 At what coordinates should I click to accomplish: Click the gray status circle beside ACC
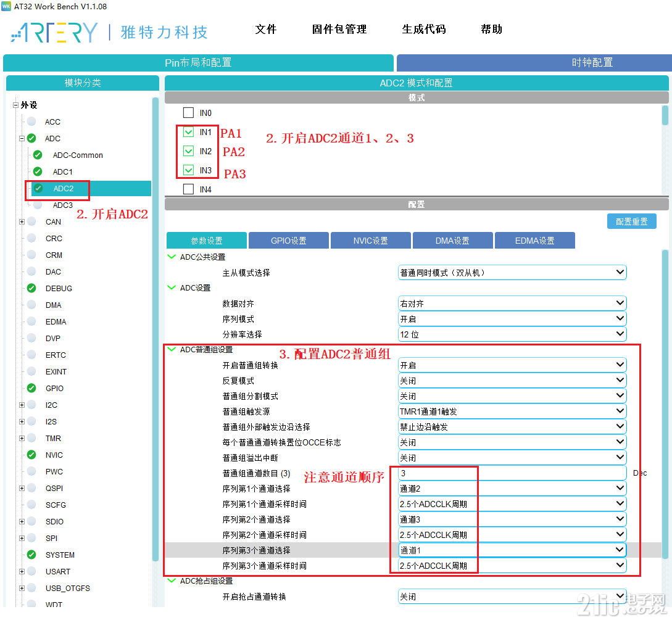tap(31, 122)
